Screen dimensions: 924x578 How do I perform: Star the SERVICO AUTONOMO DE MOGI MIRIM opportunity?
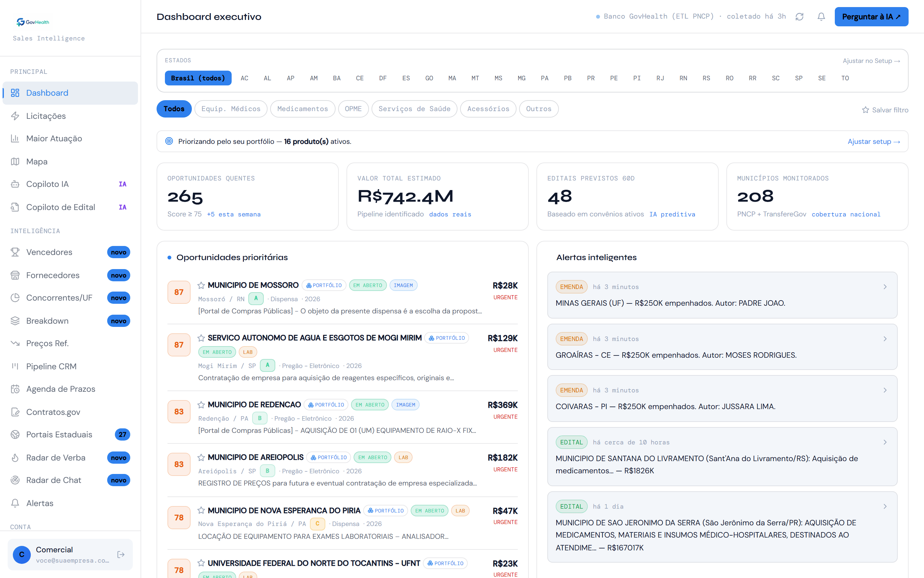(x=201, y=338)
